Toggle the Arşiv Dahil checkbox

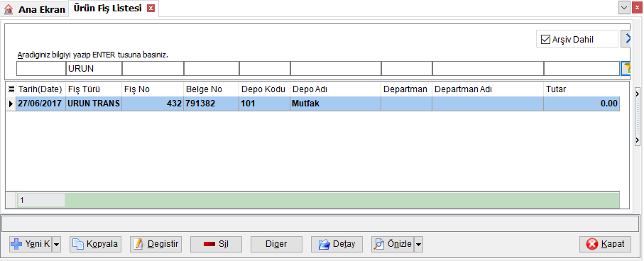point(545,40)
